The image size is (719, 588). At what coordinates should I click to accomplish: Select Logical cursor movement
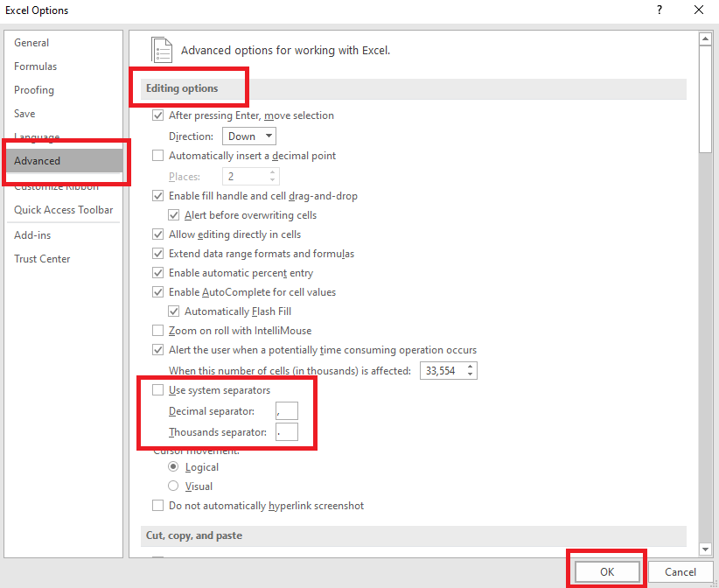tap(173, 467)
